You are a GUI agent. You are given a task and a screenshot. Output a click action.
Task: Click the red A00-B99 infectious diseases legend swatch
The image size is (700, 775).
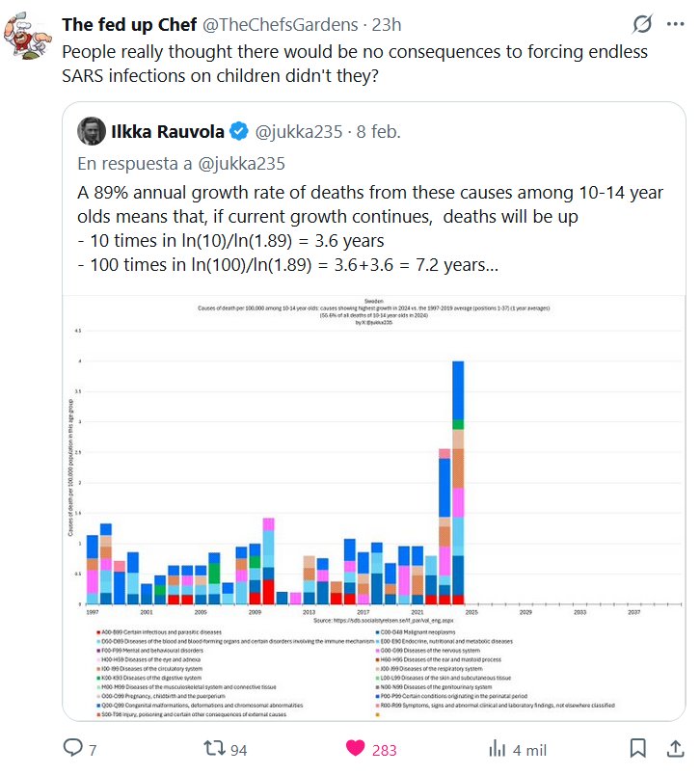tap(98, 631)
